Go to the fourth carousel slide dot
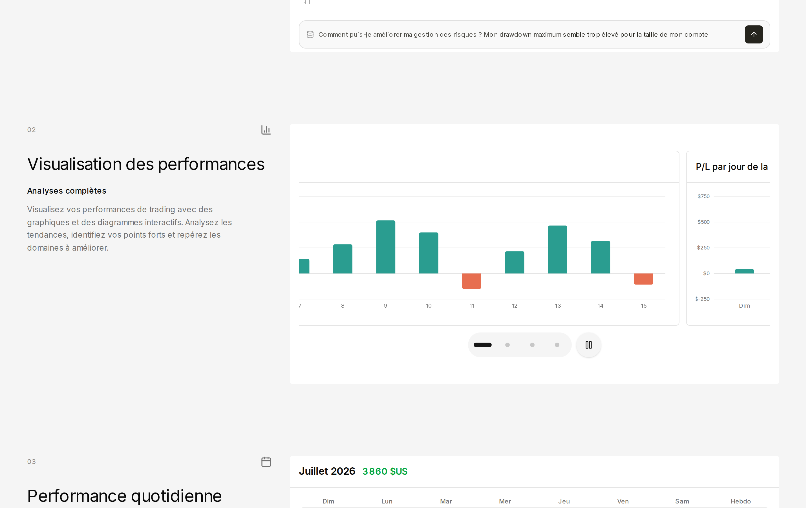This screenshot has height=508, width=812. click(557, 345)
